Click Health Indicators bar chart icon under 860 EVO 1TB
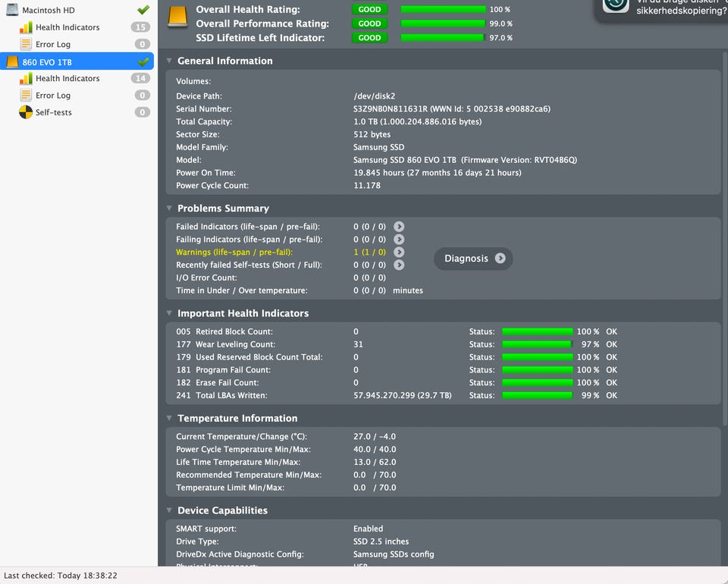The width and height of the screenshot is (728, 584). click(26, 78)
